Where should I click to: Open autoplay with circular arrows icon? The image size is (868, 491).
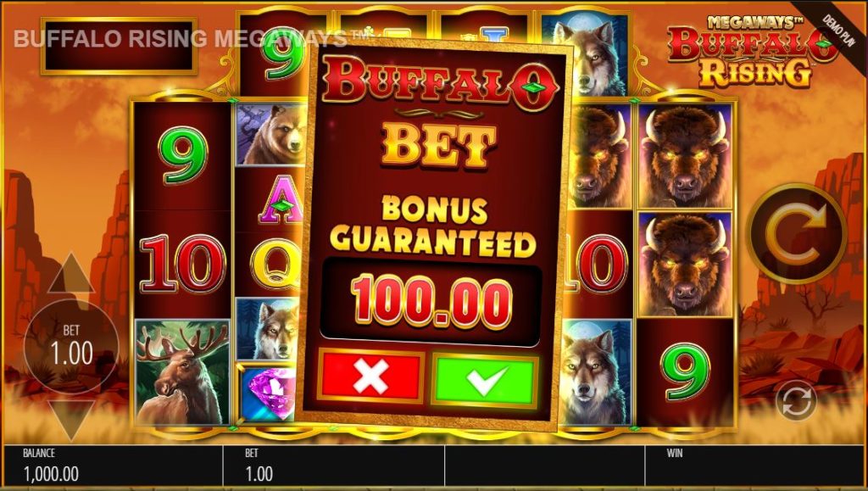point(796,400)
